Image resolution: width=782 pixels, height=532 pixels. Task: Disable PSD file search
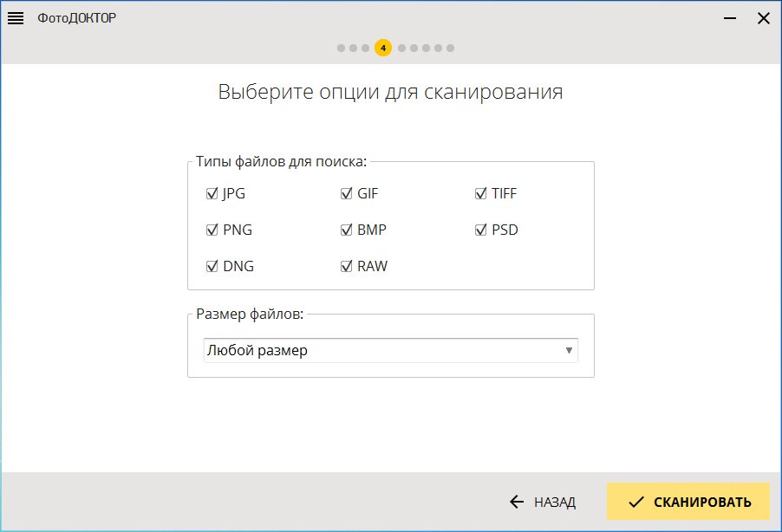click(x=481, y=230)
